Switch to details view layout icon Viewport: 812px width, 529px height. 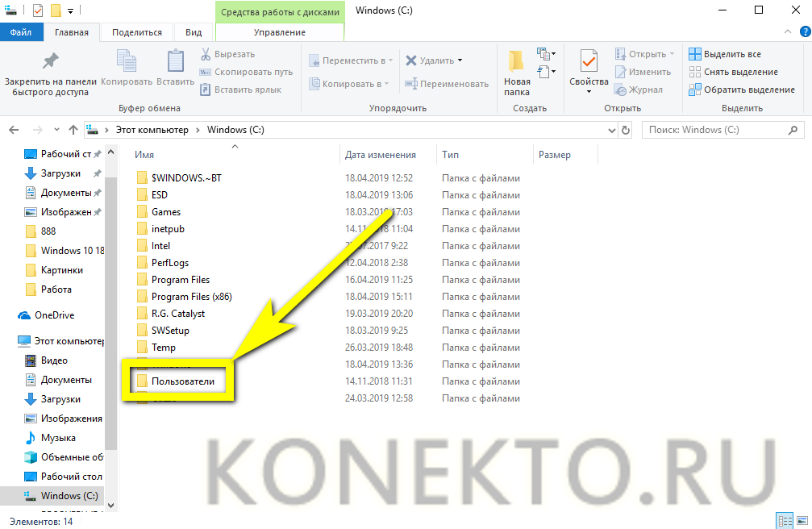pyautogui.click(x=785, y=521)
